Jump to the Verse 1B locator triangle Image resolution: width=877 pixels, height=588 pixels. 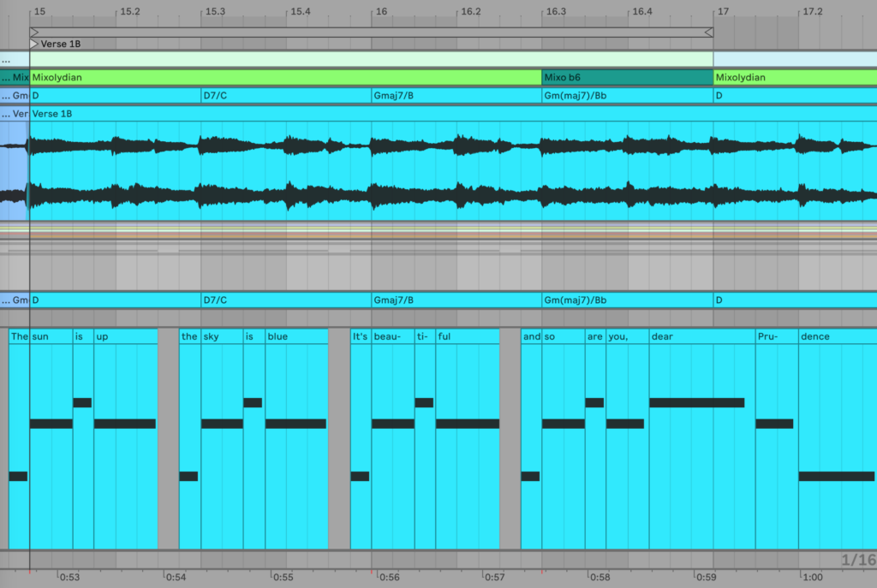[x=34, y=44]
